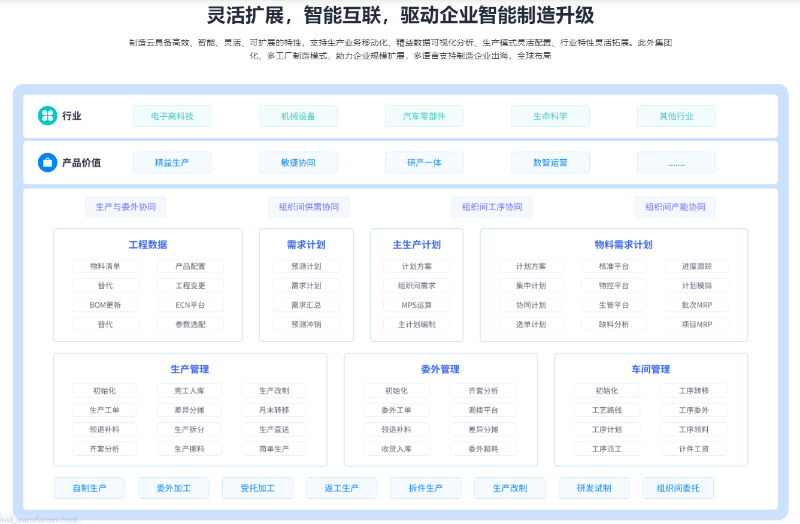Select the 组织间工序协同 tag
The width and height of the screenshot is (800, 524).
[x=492, y=207]
